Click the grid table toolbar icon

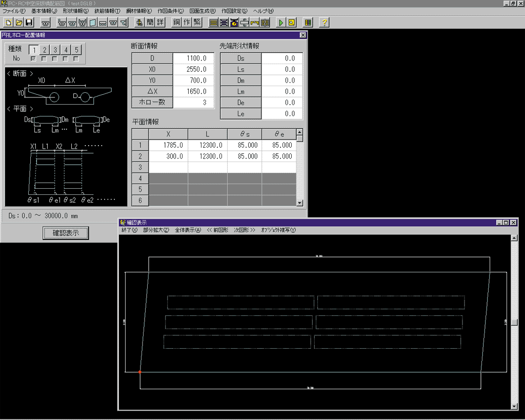click(308, 23)
